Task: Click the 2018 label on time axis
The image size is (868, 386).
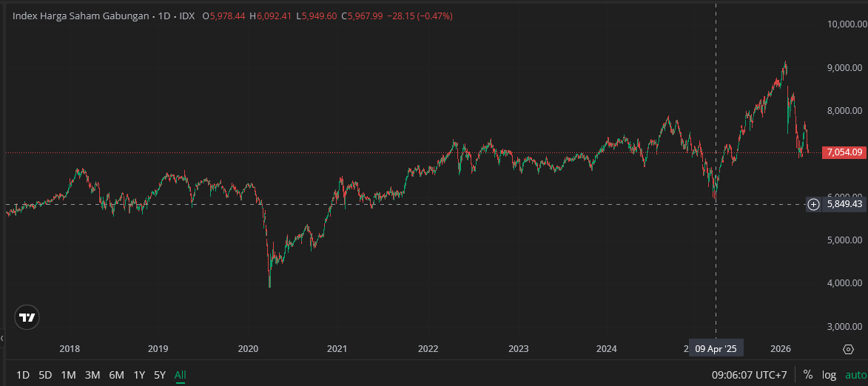Action: click(x=70, y=349)
